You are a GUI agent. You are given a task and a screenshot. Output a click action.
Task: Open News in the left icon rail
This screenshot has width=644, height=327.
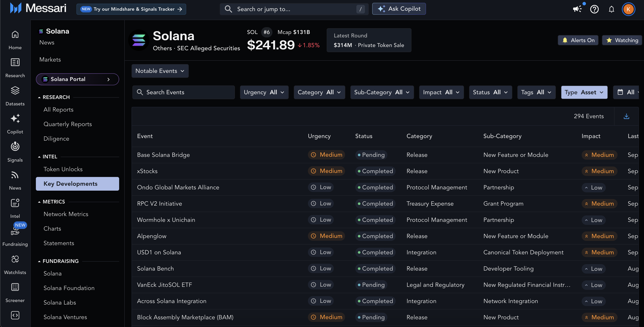tap(15, 180)
